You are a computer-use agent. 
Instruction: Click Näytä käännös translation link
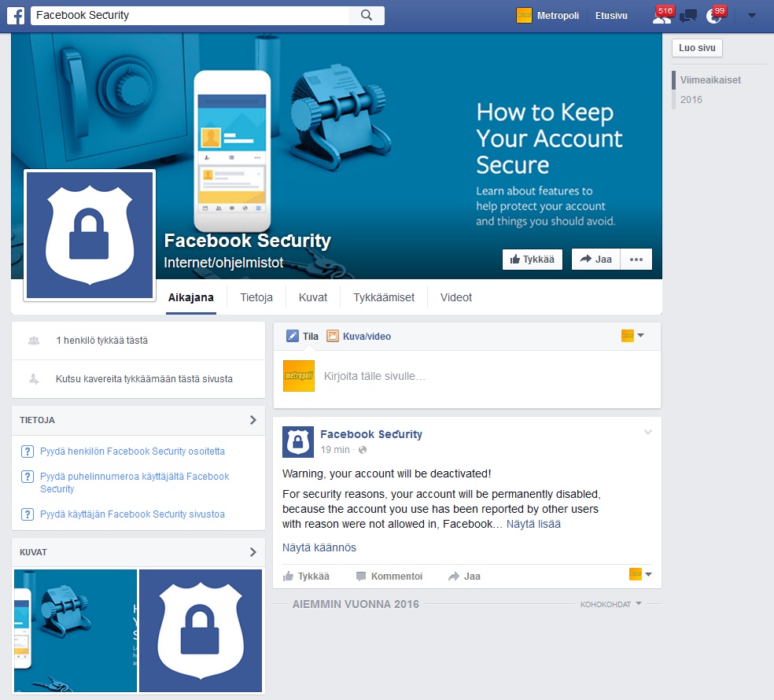[319, 547]
